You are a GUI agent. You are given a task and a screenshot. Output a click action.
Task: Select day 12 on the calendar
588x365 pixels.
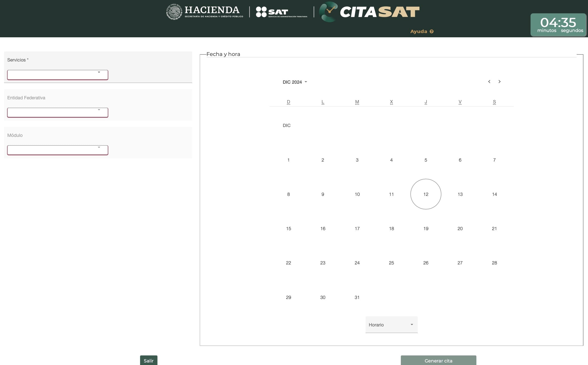(x=426, y=194)
